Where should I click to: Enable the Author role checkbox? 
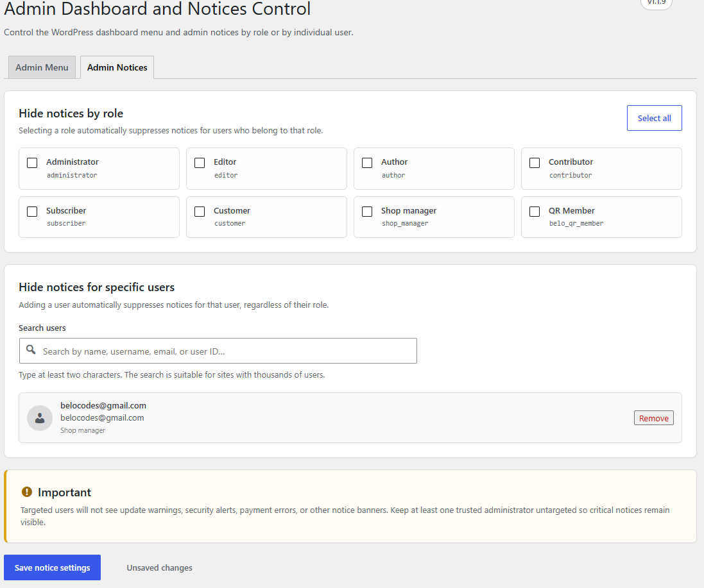367,163
